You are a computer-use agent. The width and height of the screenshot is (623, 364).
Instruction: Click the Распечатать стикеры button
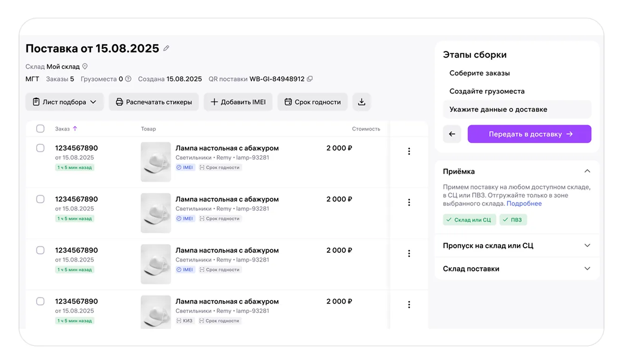pyautogui.click(x=154, y=102)
